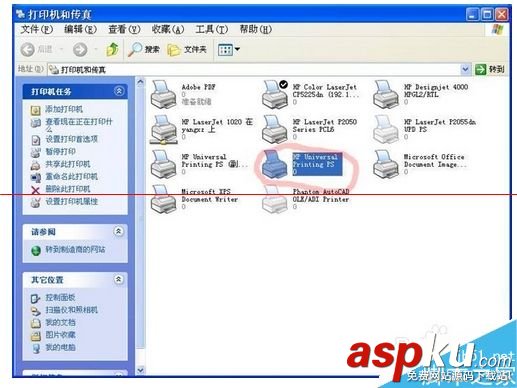Select HP Color LaserJet CP5225dn printer icon
This screenshot has height=388, width=517.
[x=274, y=94]
